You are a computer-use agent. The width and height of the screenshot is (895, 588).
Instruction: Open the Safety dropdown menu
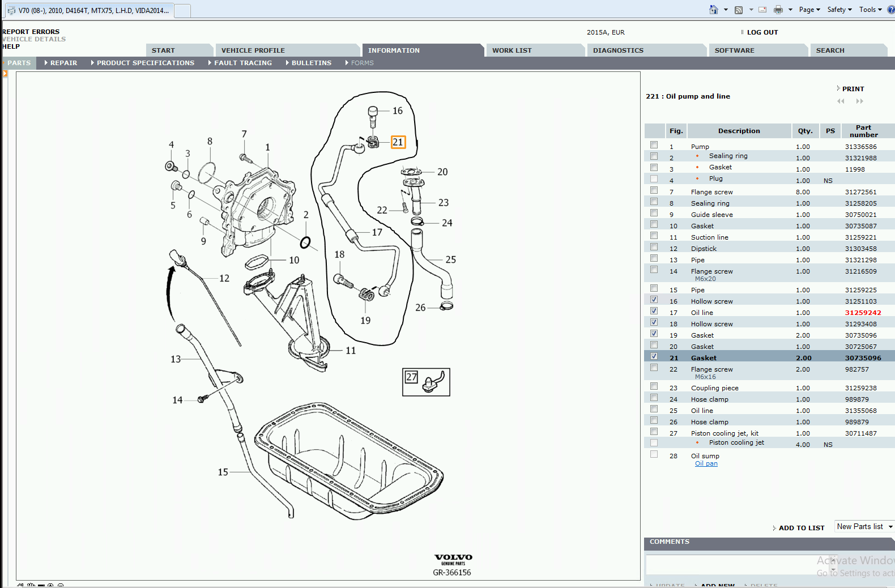coord(839,10)
